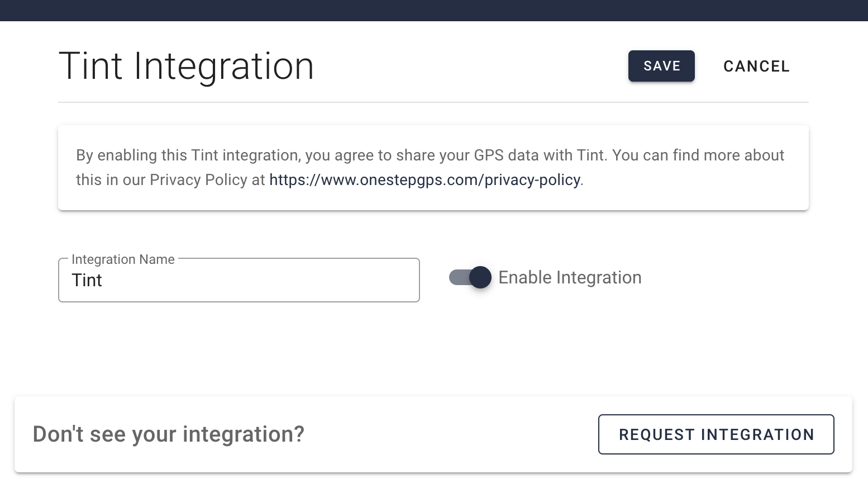Screen dimensions: 868x483
Task: Place cursor after 'Tint' in name field
Action: click(104, 281)
